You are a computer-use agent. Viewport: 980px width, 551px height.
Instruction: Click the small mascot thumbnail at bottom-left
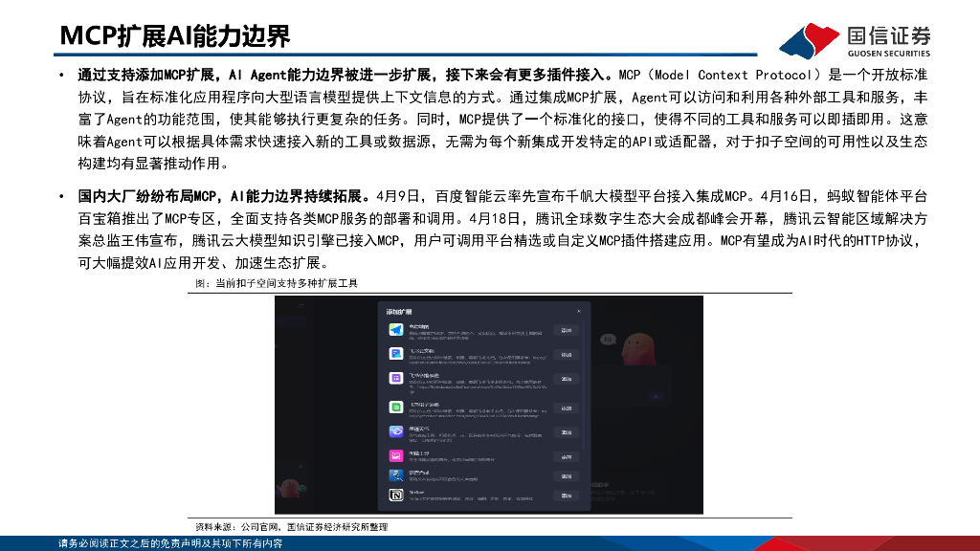coord(290,487)
